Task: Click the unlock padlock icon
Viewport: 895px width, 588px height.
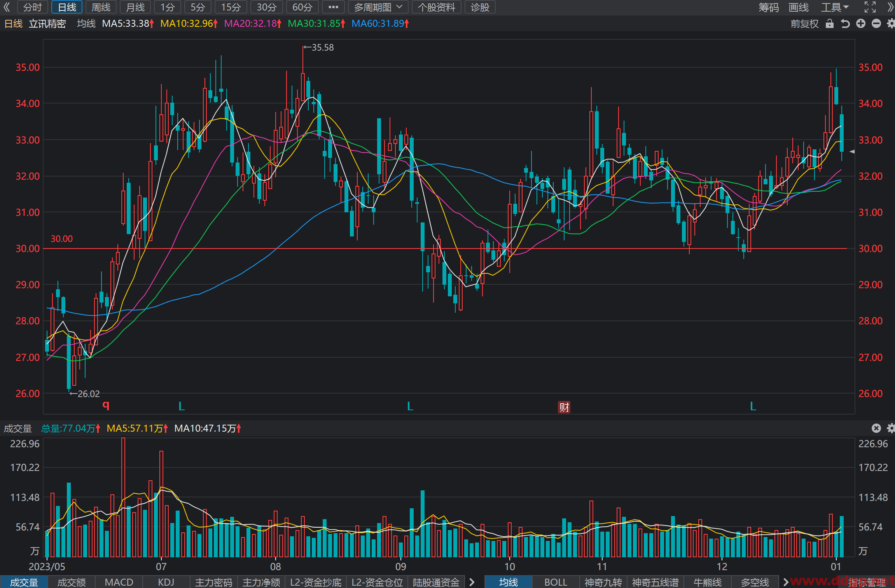Action: pos(830,24)
